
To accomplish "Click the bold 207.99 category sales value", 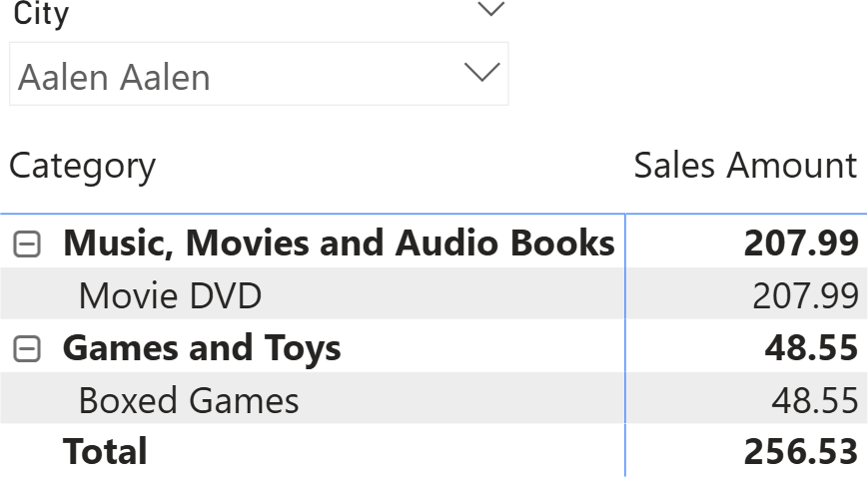I will [x=801, y=242].
